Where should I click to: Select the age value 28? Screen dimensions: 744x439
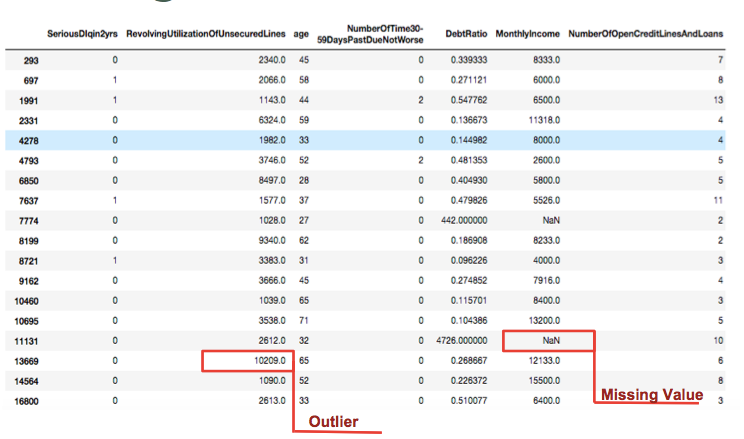pos(304,180)
